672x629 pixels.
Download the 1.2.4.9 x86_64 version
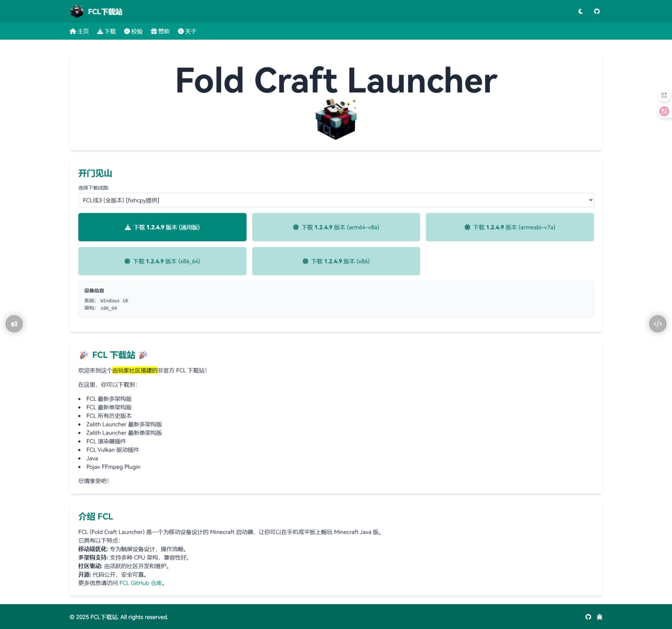162,261
